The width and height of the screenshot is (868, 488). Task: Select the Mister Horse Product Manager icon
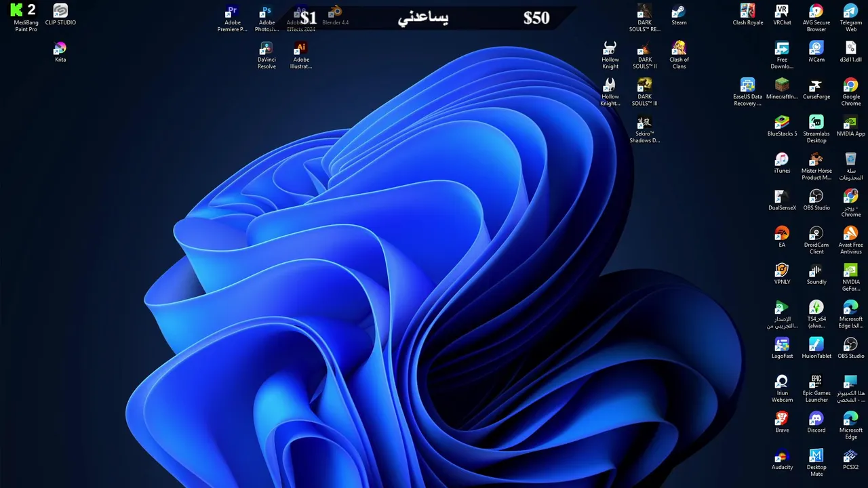coord(816,166)
